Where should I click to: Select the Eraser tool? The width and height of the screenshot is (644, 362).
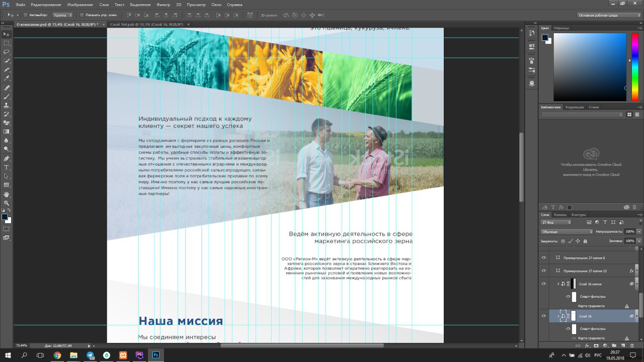point(7,123)
